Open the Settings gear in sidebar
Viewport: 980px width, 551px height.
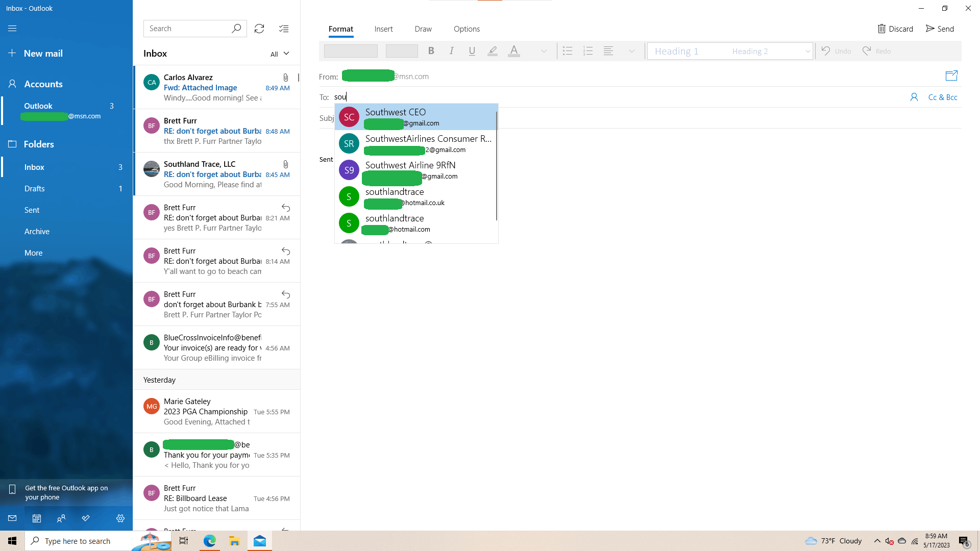coord(120,518)
